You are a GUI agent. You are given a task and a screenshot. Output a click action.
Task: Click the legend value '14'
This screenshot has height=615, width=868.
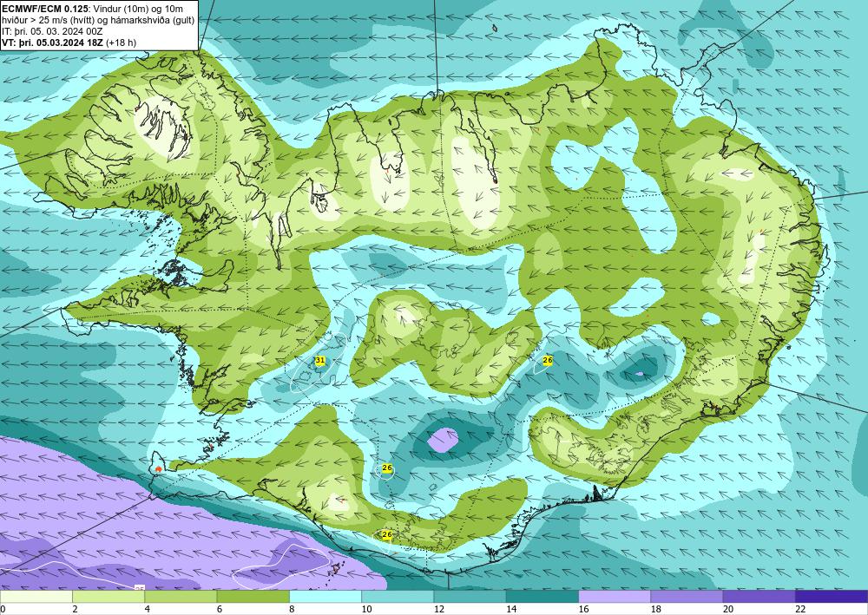[x=511, y=609]
